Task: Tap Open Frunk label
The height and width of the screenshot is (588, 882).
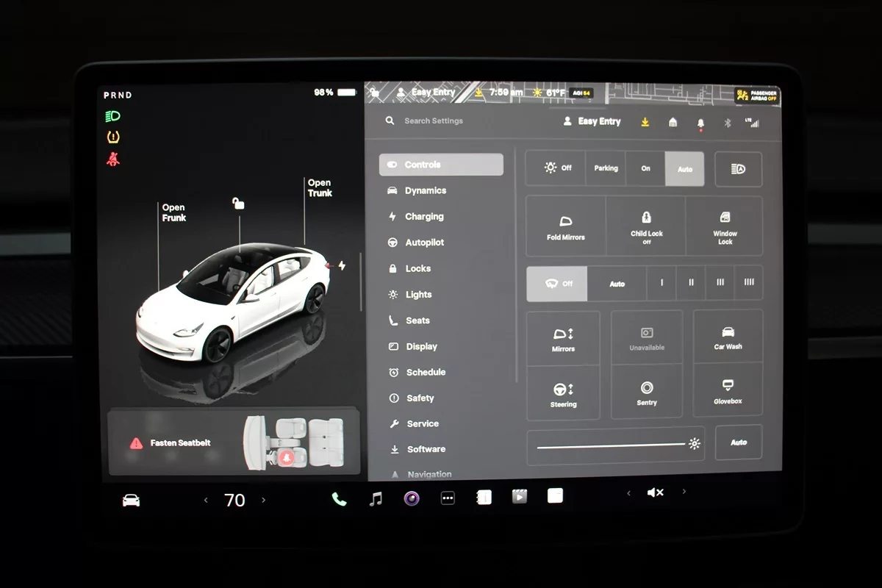Action: coord(174,213)
